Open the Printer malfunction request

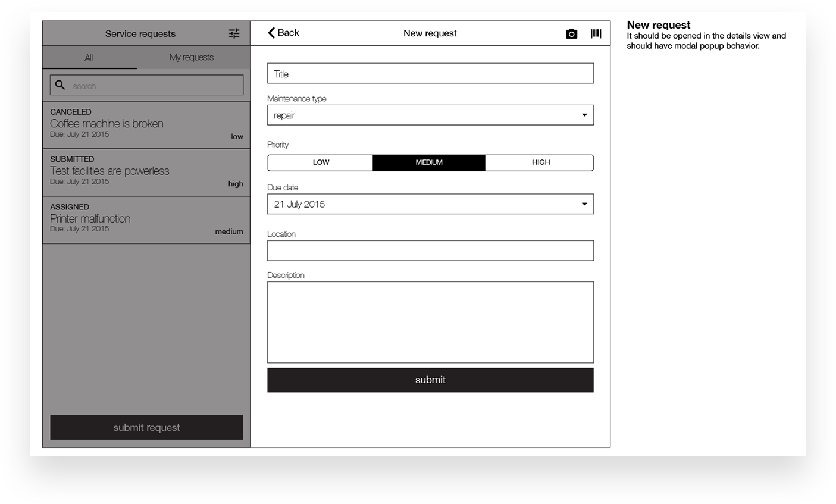pos(146,220)
